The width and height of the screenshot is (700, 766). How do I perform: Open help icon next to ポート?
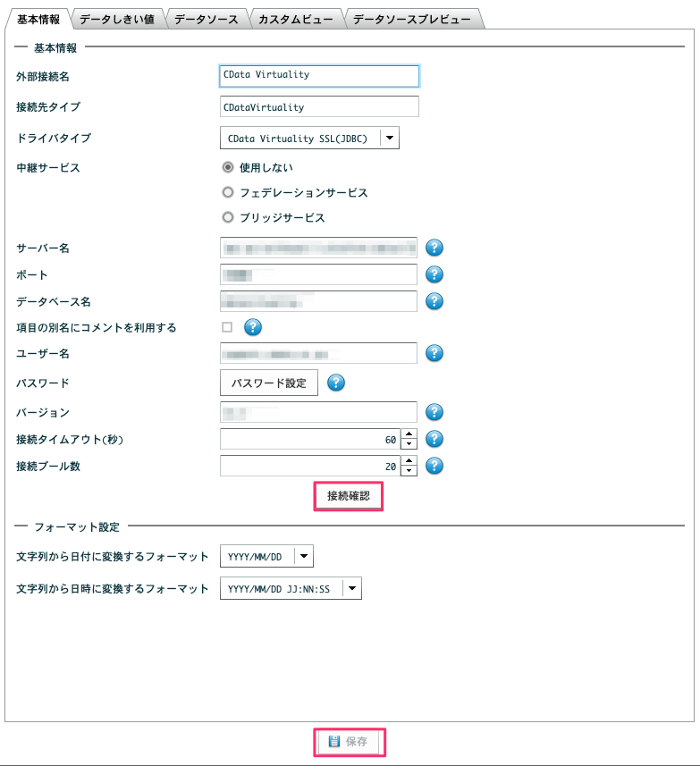point(434,274)
